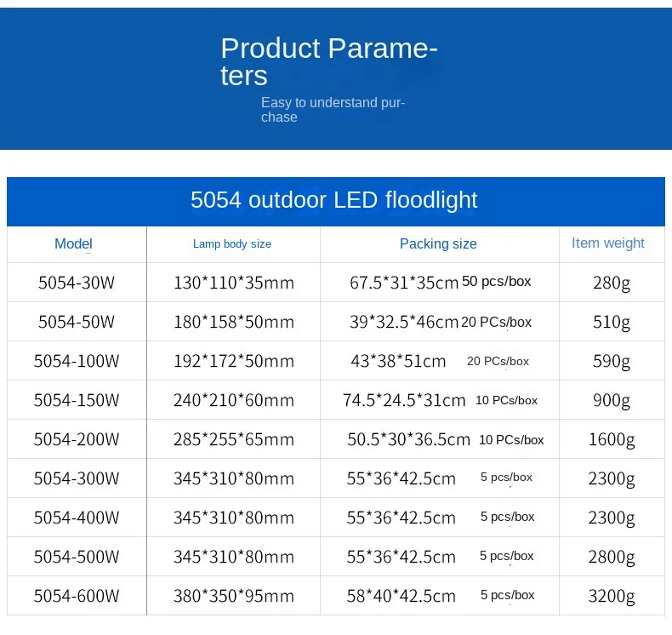
Task: Select the 5054-100W model cell
Action: click(x=77, y=361)
